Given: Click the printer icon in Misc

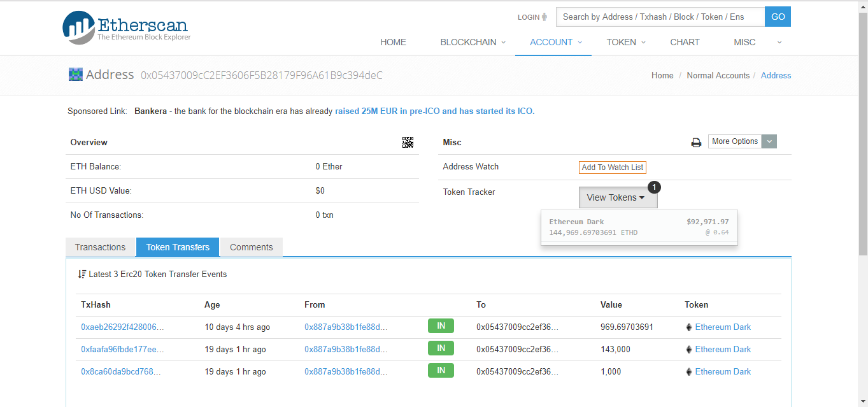Looking at the screenshot, I should [696, 142].
